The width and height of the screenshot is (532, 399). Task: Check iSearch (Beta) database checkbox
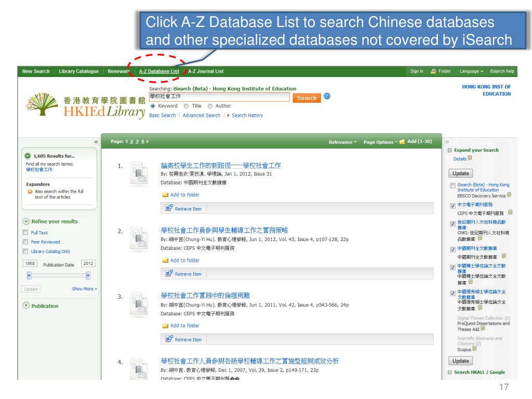click(x=453, y=185)
